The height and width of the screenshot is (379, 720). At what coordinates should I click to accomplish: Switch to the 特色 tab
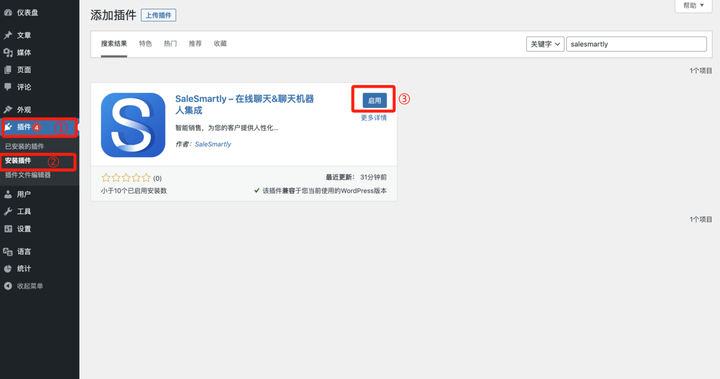pos(145,44)
